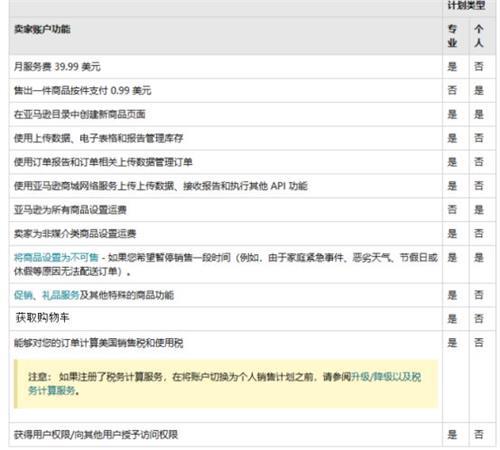This screenshot has height=450, width=500.
Task: Click 专业 value 是 for API 功能 row
Action: click(x=452, y=186)
